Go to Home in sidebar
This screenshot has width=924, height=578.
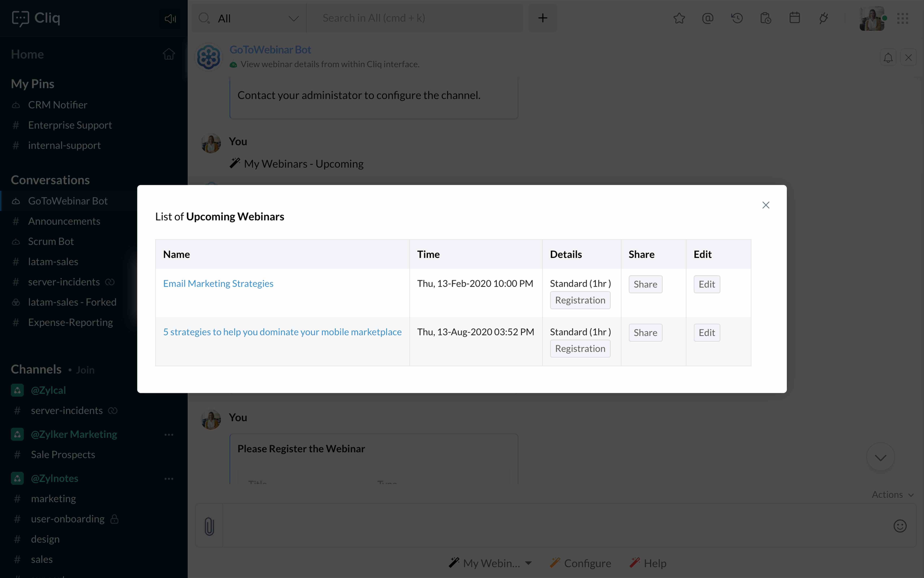tap(27, 54)
